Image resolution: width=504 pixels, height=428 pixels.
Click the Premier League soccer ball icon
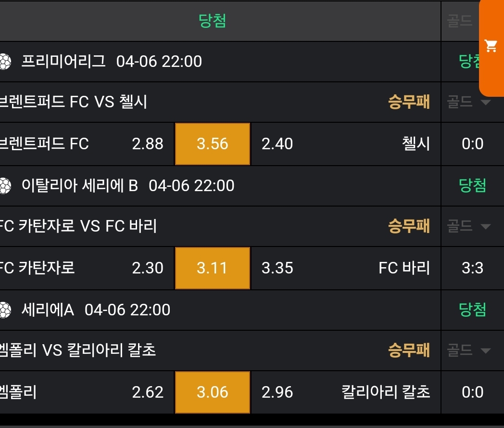[4, 62]
